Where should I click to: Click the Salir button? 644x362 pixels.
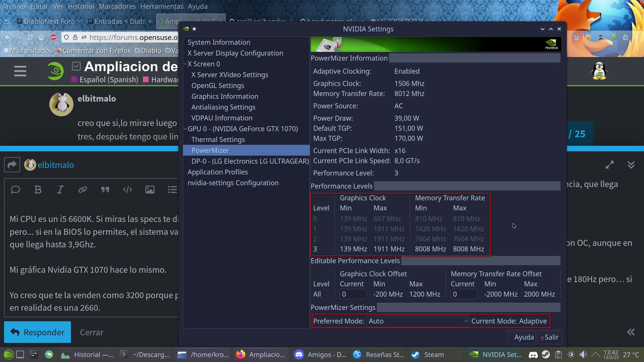pyautogui.click(x=549, y=337)
